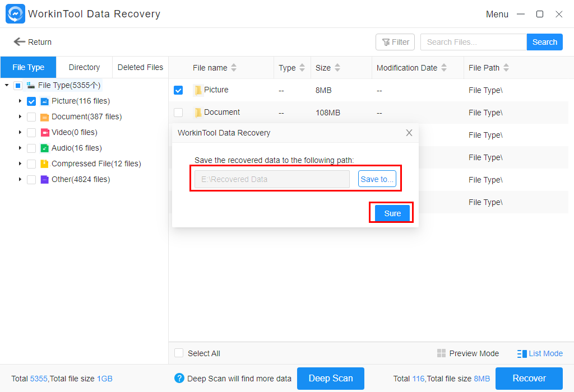Screen dimensions: 574x392
Task: Sort by File Path arrows
Action: point(506,68)
